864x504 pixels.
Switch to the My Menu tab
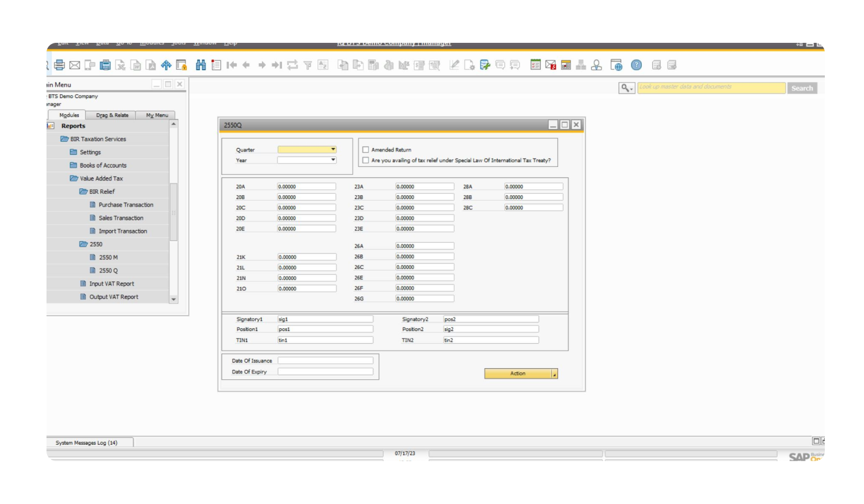tap(157, 115)
